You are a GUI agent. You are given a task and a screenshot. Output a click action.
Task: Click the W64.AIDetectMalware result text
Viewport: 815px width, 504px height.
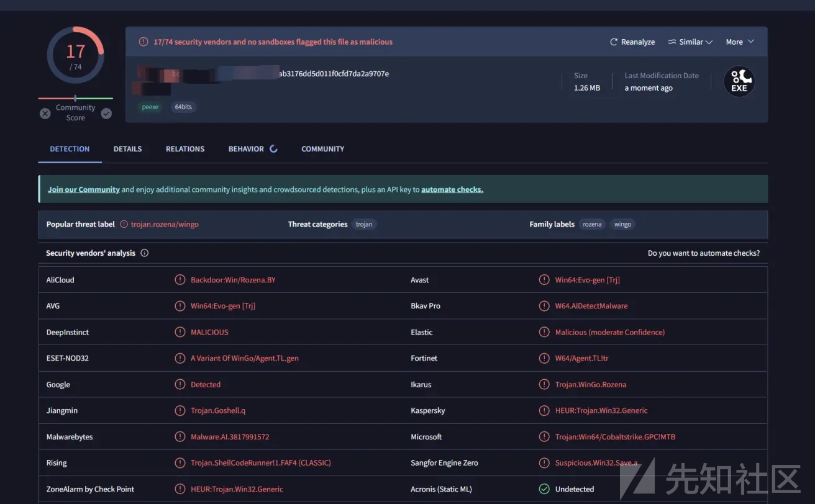[591, 306]
